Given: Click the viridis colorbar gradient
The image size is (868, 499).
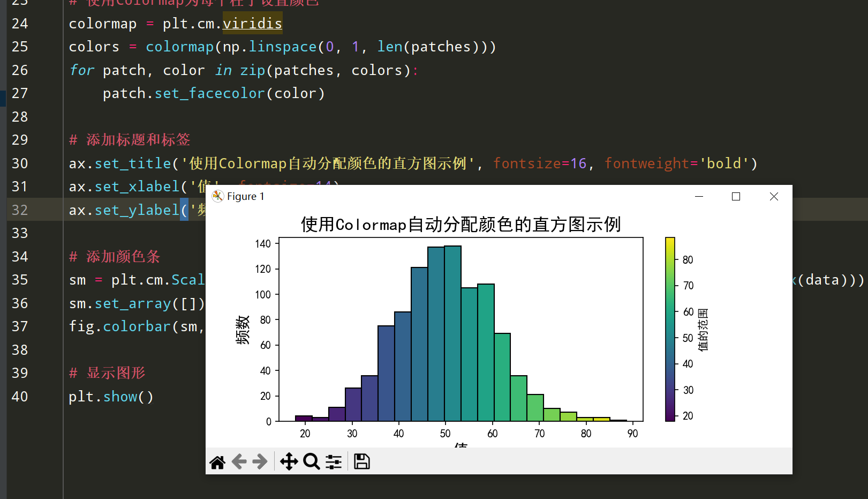Looking at the screenshot, I should pyautogui.click(x=670, y=329).
